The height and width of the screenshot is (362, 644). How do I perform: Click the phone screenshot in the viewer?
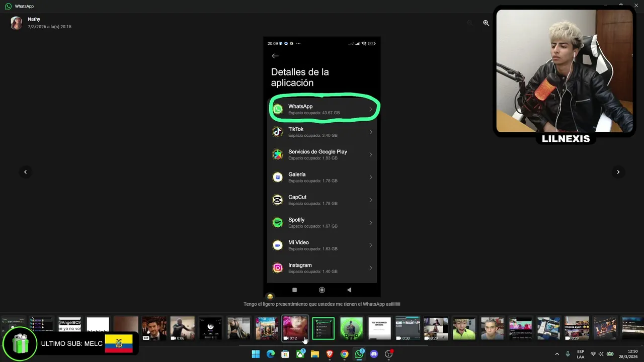tap(322, 167)
